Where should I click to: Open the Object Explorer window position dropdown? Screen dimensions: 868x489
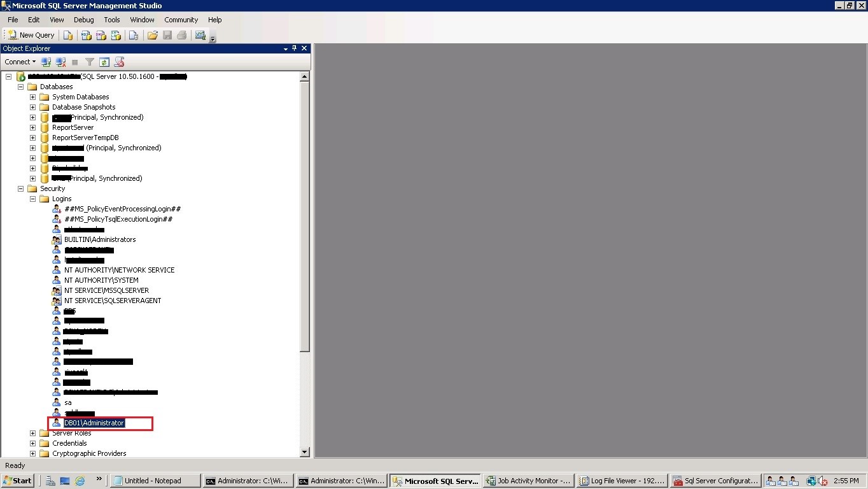click(x=286, y=48)
